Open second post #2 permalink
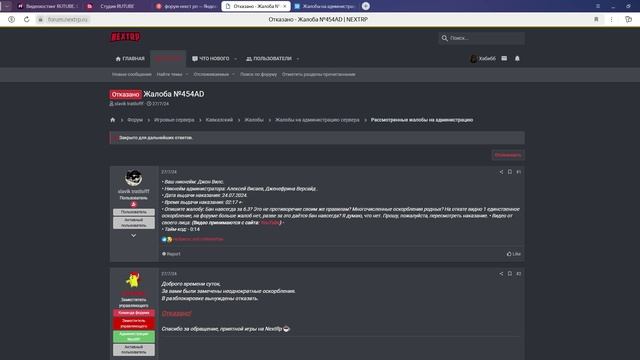Viewport: 640px width, 360px height. click(x=518, y=274)
